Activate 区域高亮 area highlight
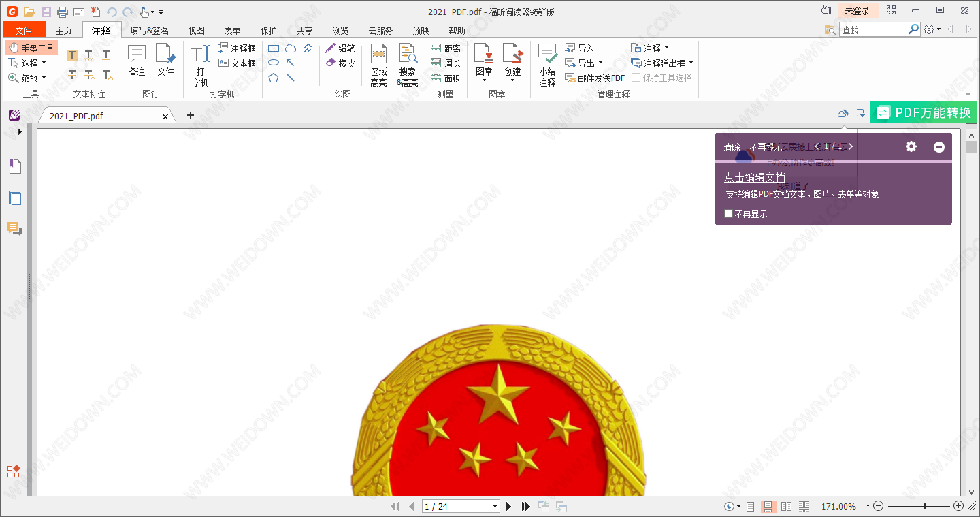The width and height of the screenshot is (980, 517). pos(379,66)
